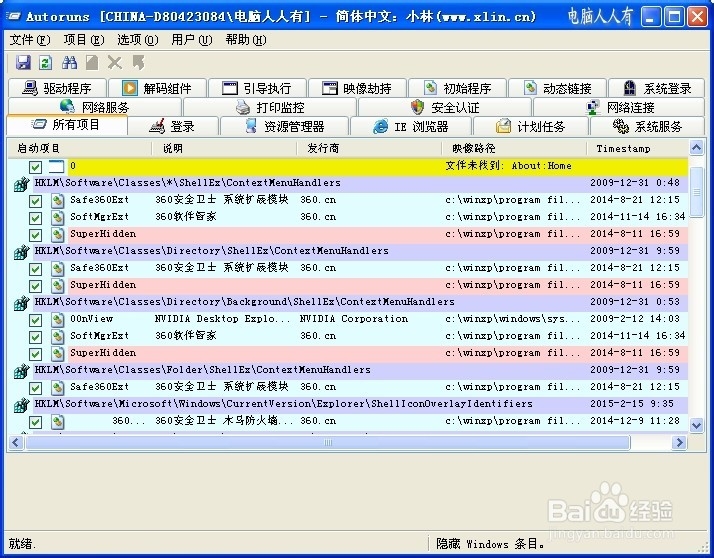Select the NVIDIA Corporation publisher cell
Viewport: 714px width, 558px height.
pyautogui.click(x=354, y=319)
